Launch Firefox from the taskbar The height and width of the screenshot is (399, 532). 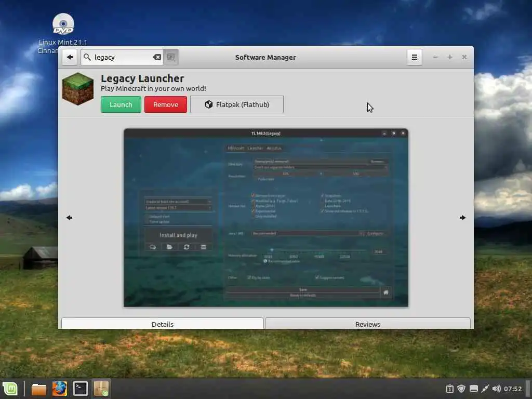coord(59,389)
